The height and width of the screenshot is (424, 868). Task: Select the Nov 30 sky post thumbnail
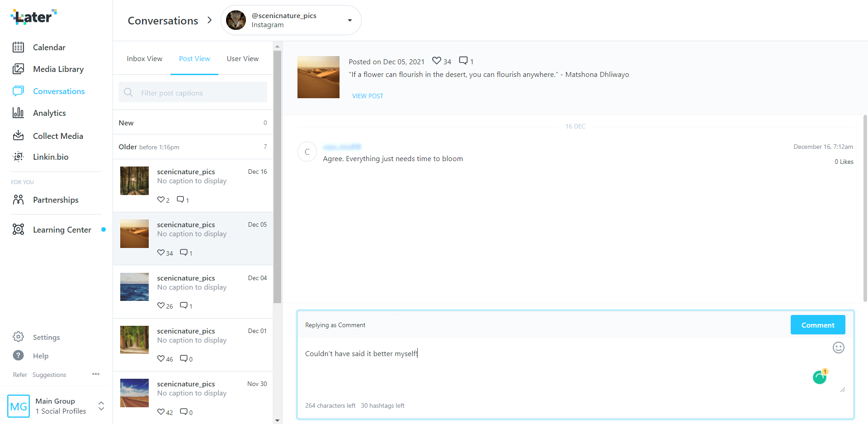pos(134,393)
